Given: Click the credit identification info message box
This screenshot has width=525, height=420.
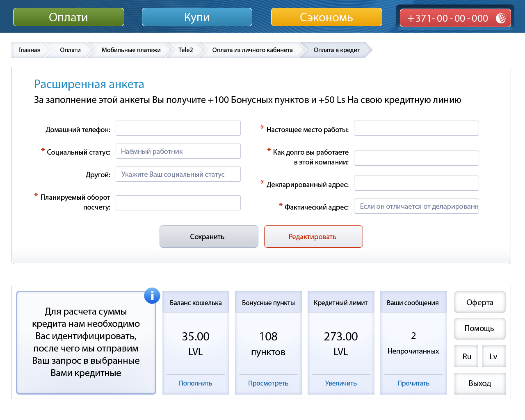Looking at the screenshot, I should coord(86,342).
